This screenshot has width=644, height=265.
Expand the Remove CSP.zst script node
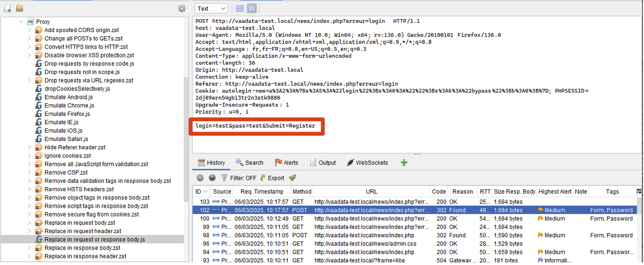coord(29,173)
